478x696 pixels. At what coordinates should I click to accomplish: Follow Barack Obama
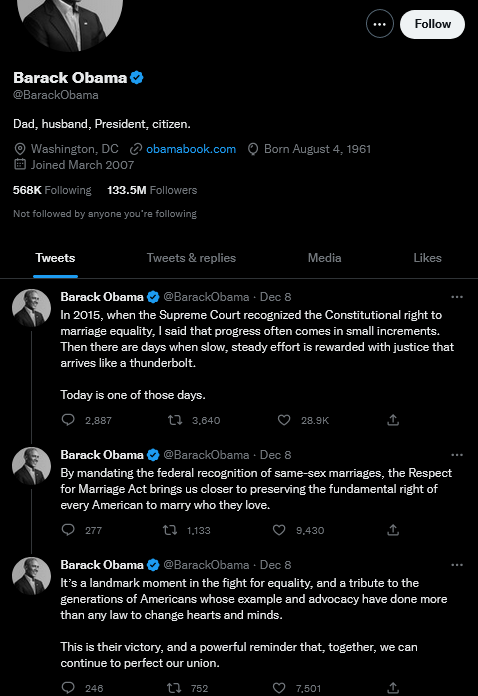432,24
